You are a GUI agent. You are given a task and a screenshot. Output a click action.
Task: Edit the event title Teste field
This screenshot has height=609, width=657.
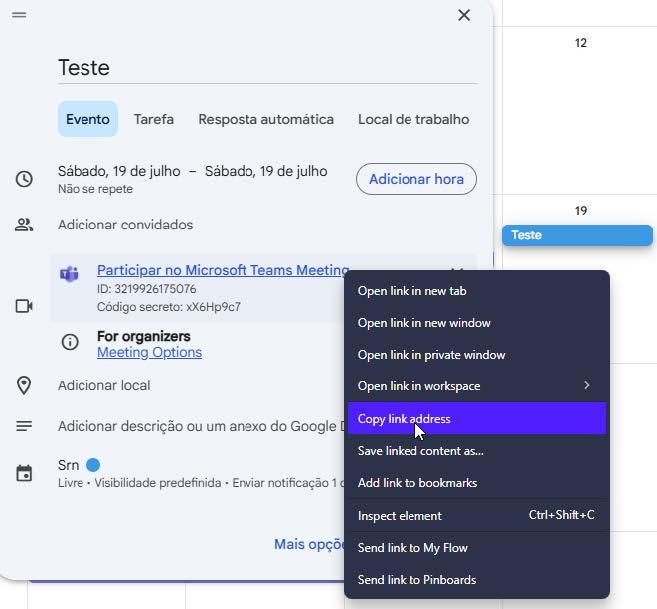267,68
